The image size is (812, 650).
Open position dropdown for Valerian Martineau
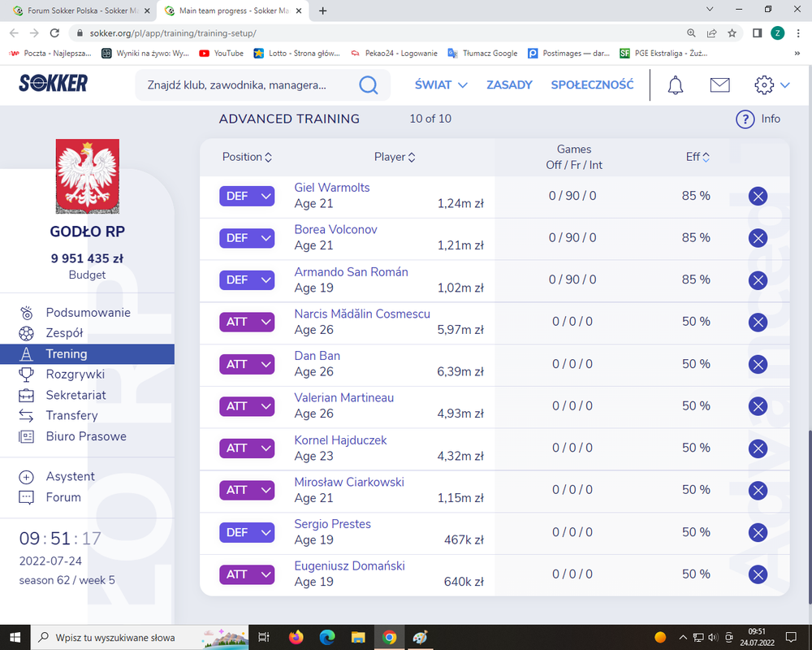pos(247,406)
